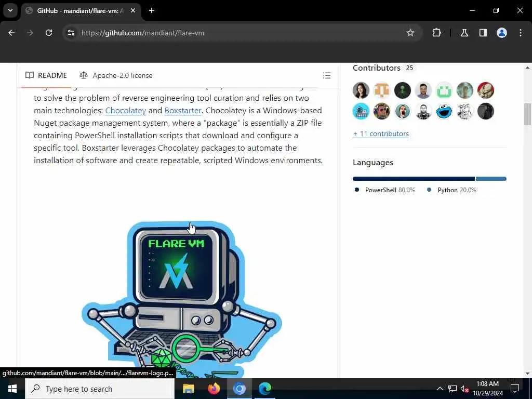Click the scrollbar up arrow
The height and width of the screenshot is (399, 532).
527,68
